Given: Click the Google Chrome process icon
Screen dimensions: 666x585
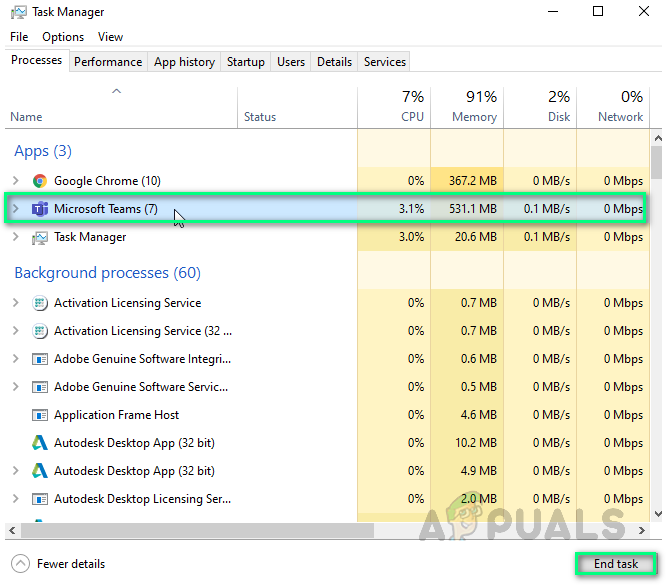Looking at the screenshot, I should pos(40,181).
